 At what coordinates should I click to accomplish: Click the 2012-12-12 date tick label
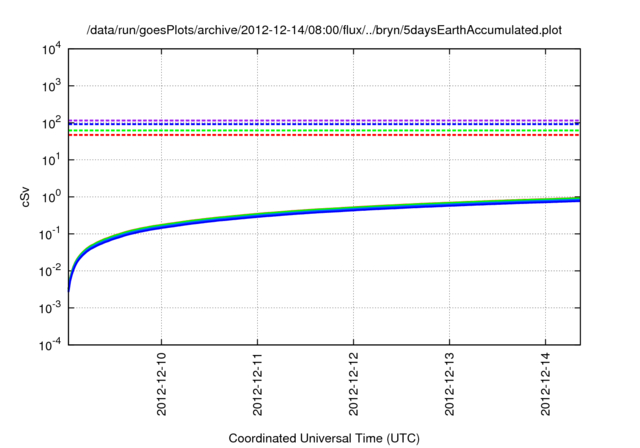pyautogui.click(x=354, y=386)
